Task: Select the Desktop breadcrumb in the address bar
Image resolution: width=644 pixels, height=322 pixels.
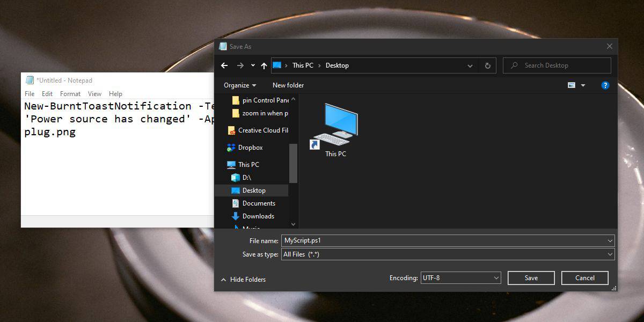Action: (x=337, y=65)
